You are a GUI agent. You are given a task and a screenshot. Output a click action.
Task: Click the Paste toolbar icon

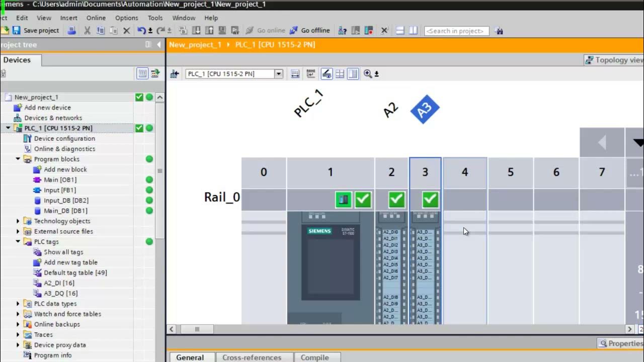[x=113, y=31]
